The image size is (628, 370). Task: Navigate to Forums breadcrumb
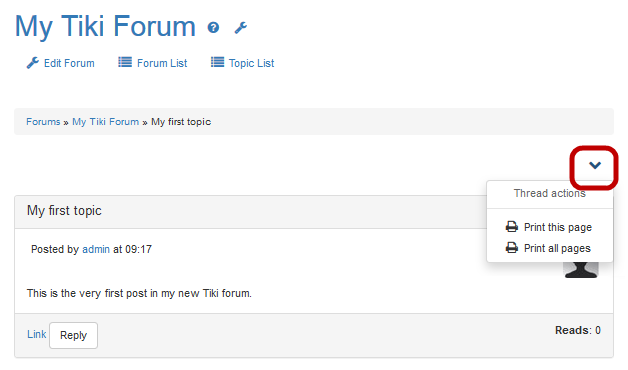pyautogui.click(x=43, y=122)
